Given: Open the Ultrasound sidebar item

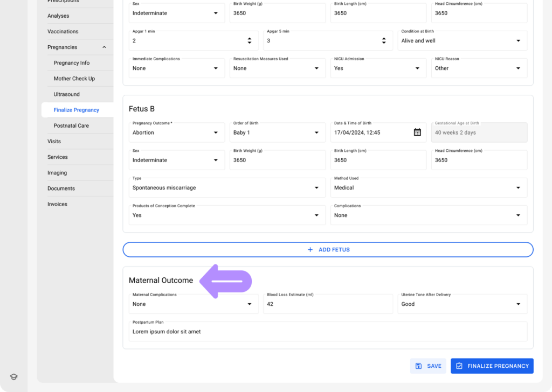Looking at the screenshot, I should [x=67, y=94].
